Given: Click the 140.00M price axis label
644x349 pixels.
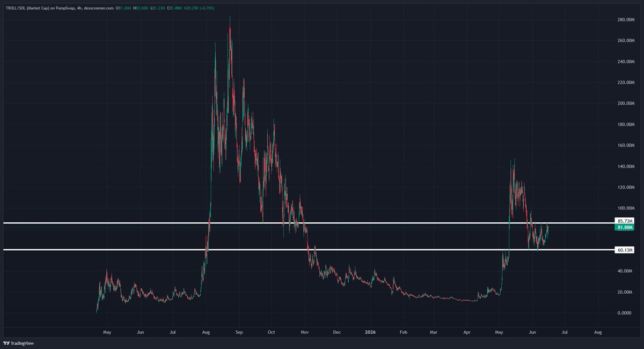Looking at the screenshot, I should (626, 166).
